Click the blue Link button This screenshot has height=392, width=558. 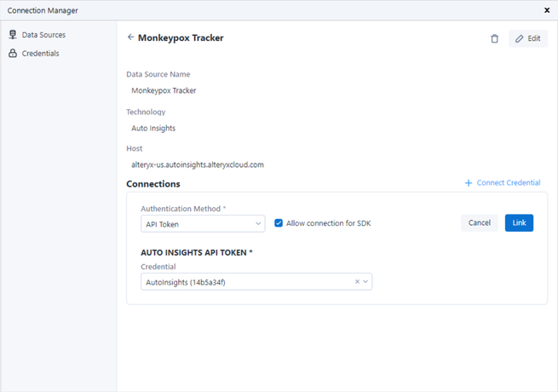click(x=519, y=223)
